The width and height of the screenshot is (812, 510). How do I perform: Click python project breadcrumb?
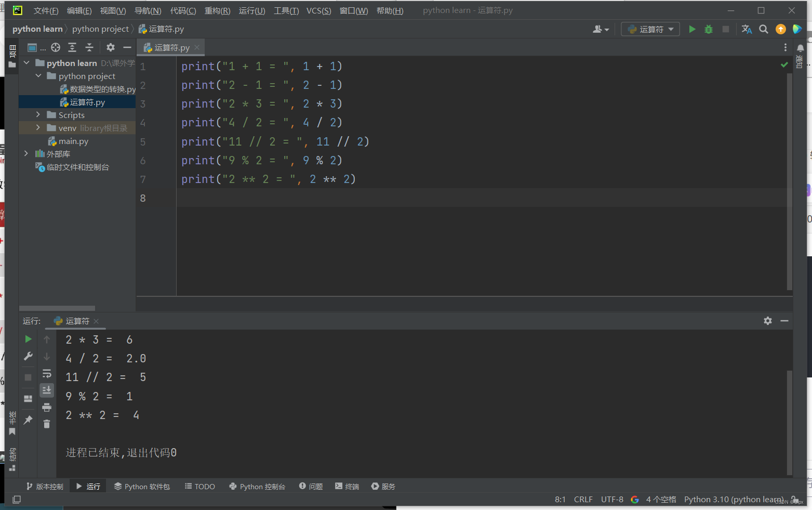[x=100, y=29]
